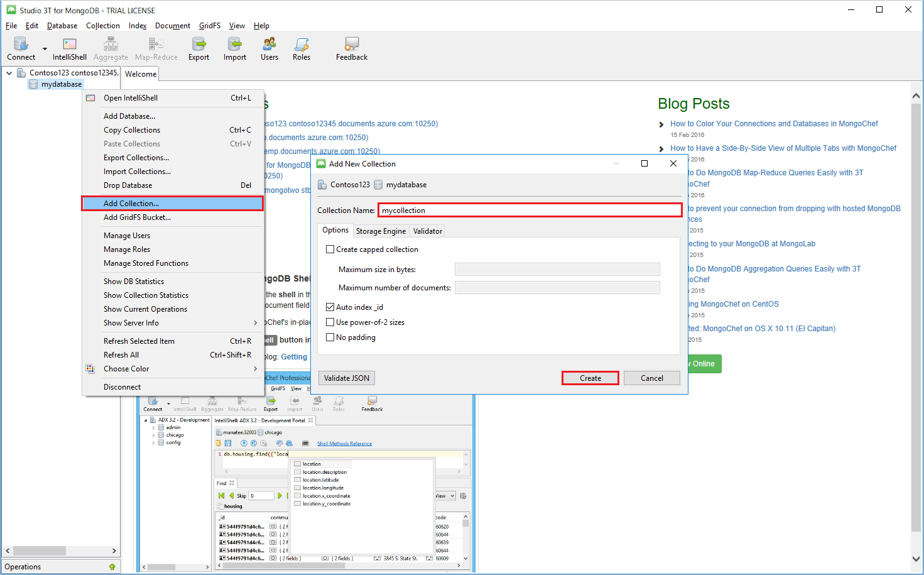Click the Export toolbar icon
Viewport: 924px width, 575px height.
(x=198, y=47)
